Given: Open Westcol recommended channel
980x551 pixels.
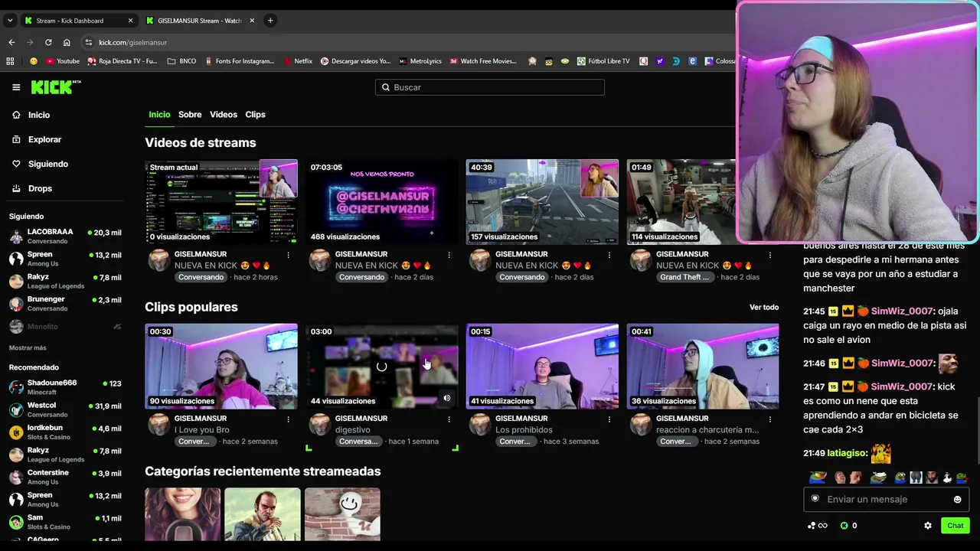Looking at the screenshot, I should tap(65, 409).
